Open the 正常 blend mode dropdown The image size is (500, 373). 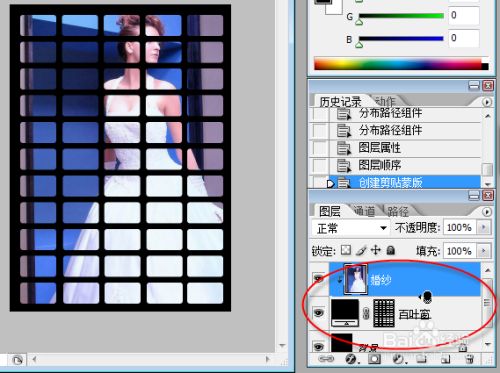pyautogui.click(x=351, y=228)
